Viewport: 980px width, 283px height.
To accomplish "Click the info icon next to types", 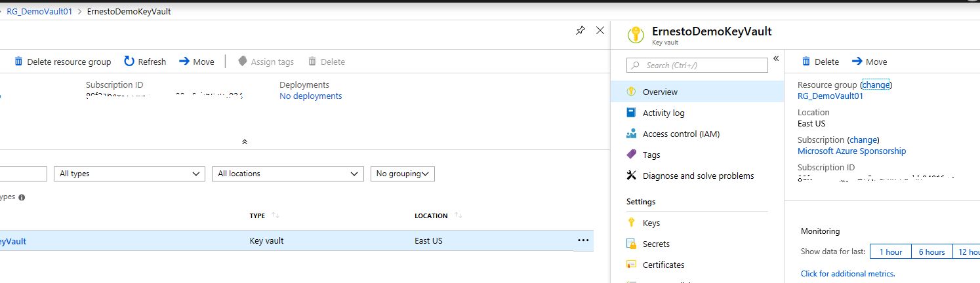I will 22,197.
